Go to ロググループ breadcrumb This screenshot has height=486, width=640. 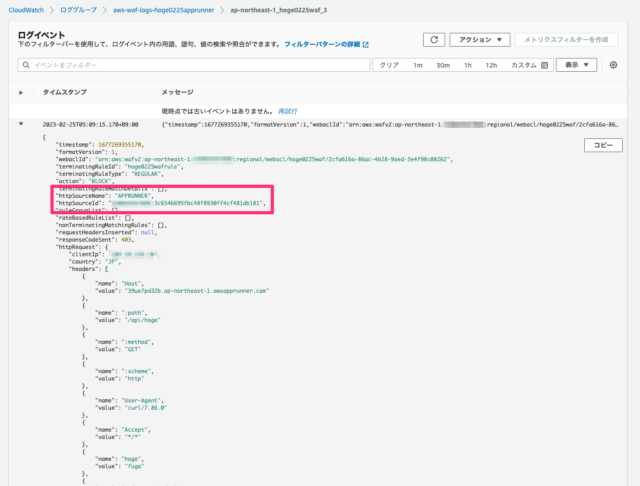coord(78,10)
